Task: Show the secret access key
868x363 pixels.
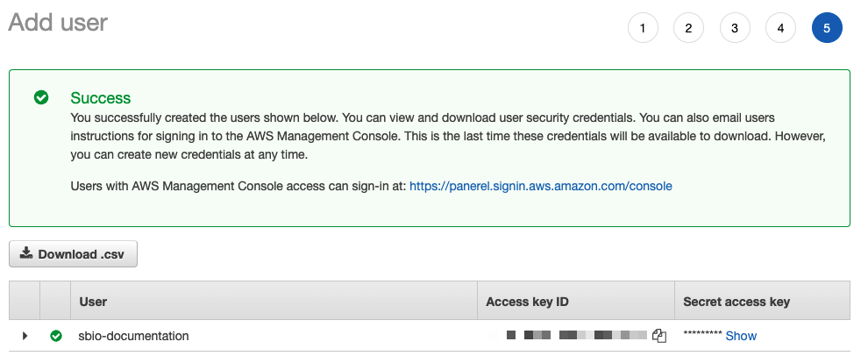Action: coord(741,336)
